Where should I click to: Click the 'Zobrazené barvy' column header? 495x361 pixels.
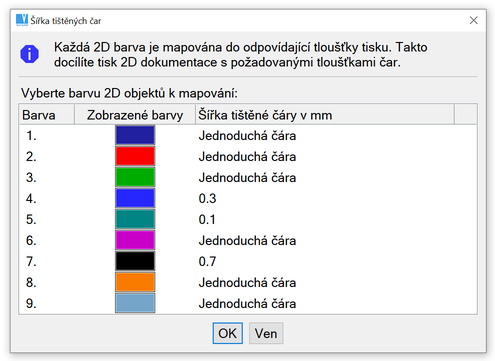pyautogui.click(x=135, y=115)
